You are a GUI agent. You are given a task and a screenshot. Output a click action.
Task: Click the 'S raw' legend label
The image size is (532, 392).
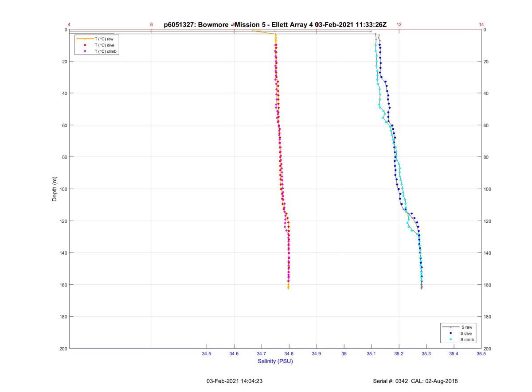(466, 327)
